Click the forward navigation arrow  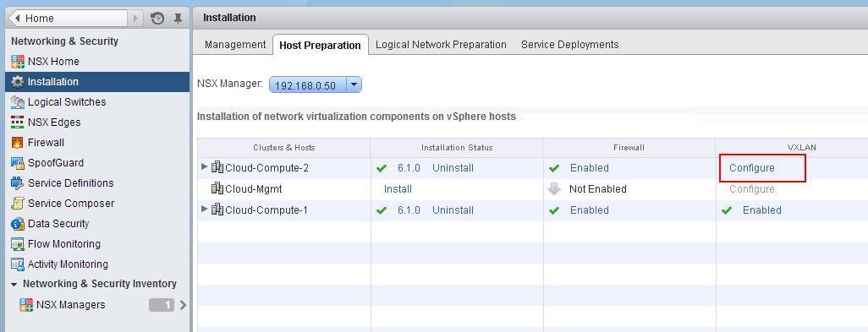pos(135,19)
